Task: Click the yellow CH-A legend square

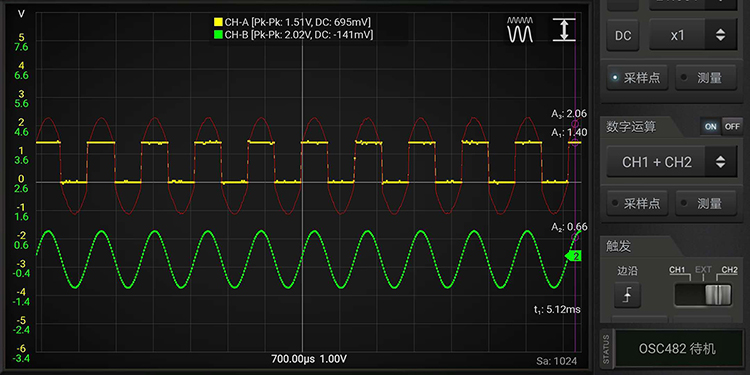Action: pyautogui.click(x=218, y=22)
